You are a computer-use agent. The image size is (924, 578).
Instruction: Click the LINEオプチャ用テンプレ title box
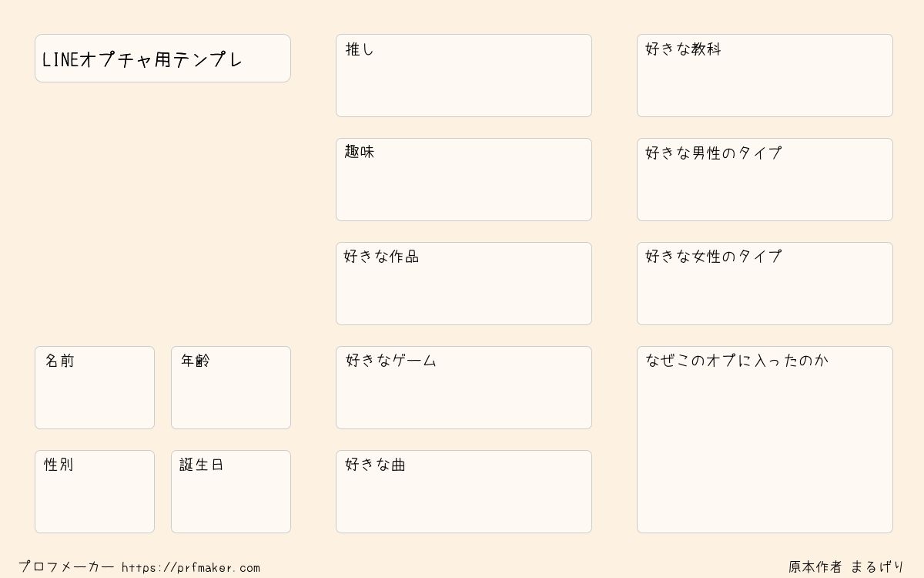(x=162, y=58)
